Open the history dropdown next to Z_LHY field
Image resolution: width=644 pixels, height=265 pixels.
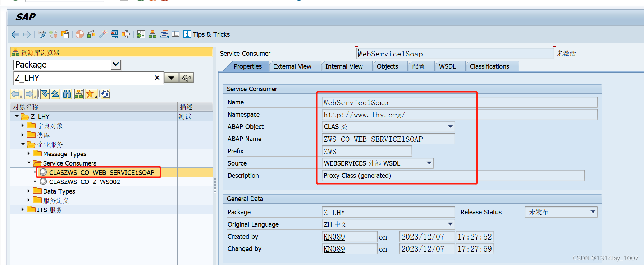172,78
